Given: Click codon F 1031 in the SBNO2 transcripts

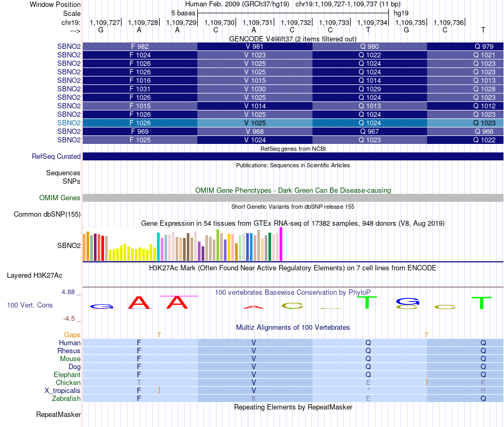Looking at the screenshot, I should (140, 89).
